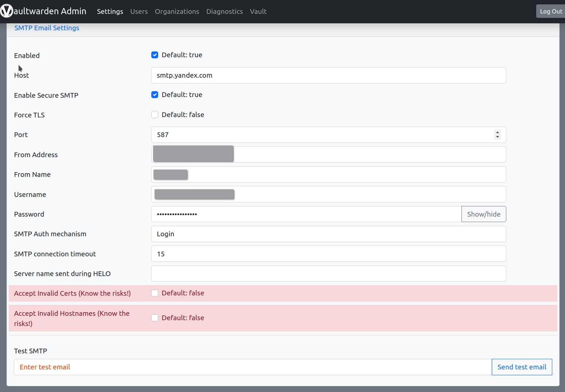This screenshot has height=392, width=565.
Task: Uncheck the SMTP Enabled checkbox
Action: (155, 55)
